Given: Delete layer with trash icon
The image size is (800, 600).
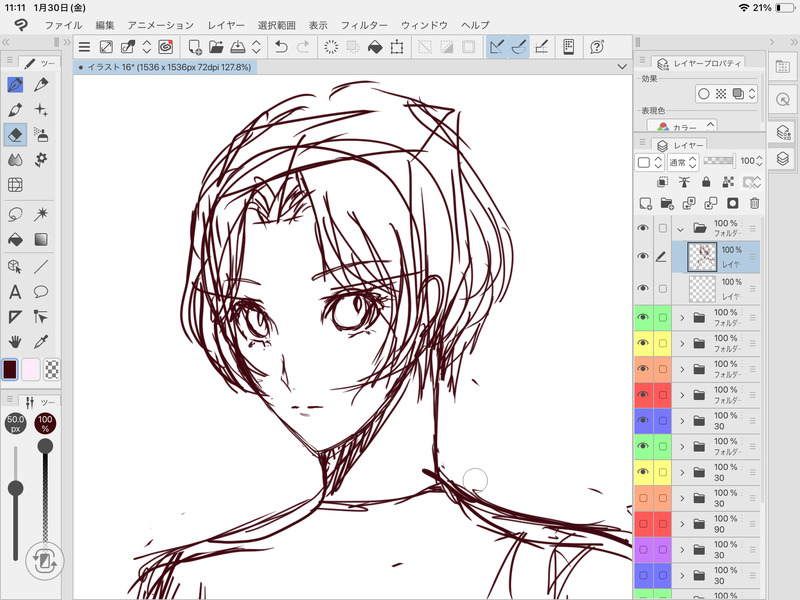Looking at the screenshot, I should (755, 203).
